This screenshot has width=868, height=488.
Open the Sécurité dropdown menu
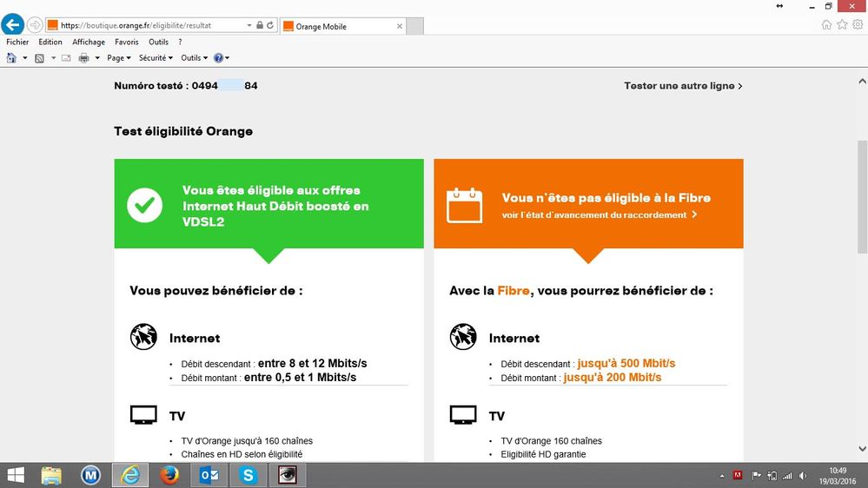[x=156, y=57]
